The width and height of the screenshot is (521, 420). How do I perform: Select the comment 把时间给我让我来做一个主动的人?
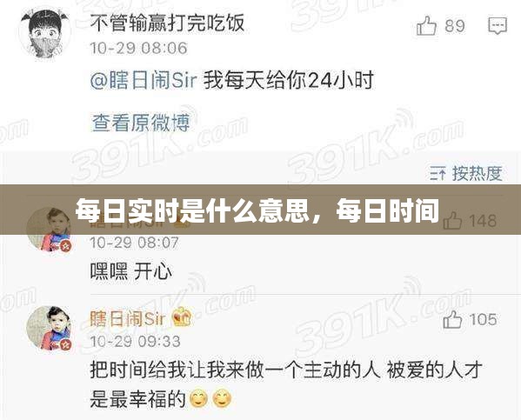pyautogui.click(x=235, y=370)
